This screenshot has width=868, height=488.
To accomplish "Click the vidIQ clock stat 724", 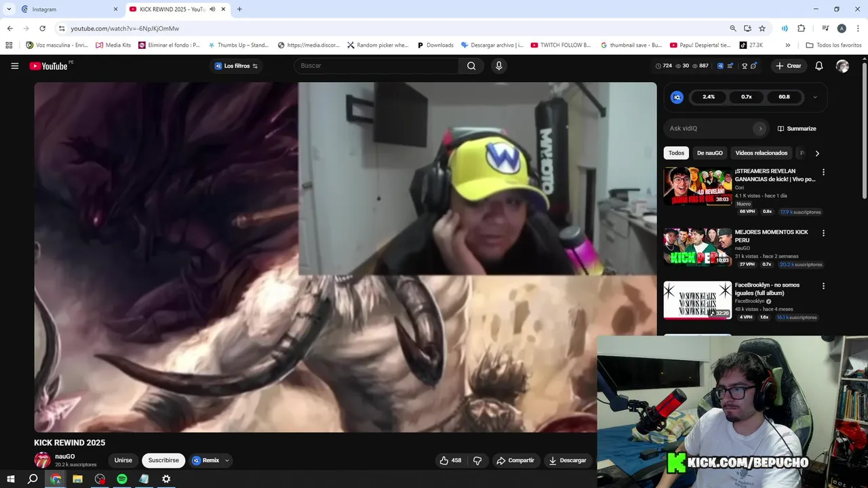I will (664, 66).
